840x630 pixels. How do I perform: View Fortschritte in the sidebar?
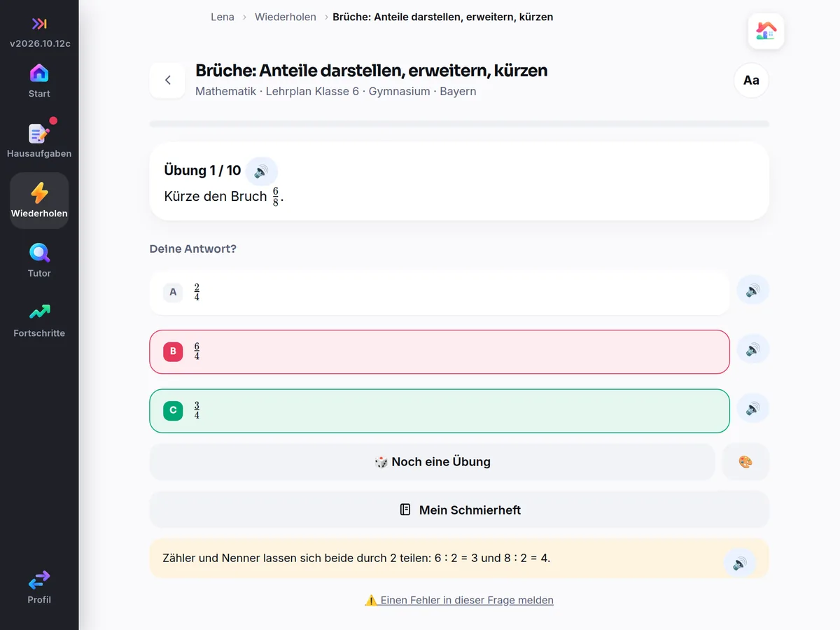tap(39, 321)
